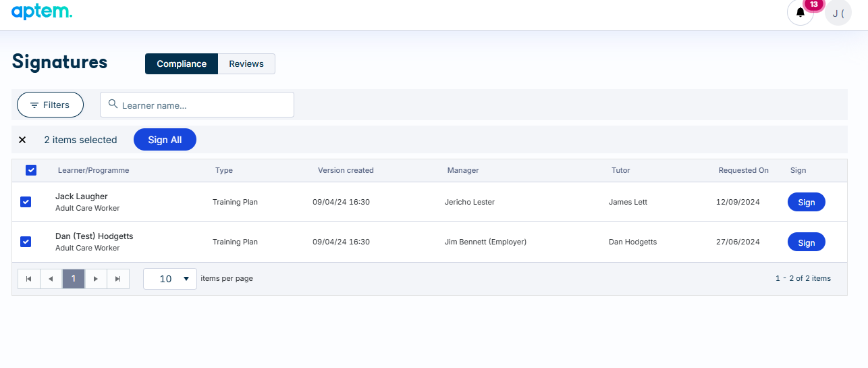Screen dimensions: 868x368
Task: Clear selection with the X icon
Action: [22, 140]
